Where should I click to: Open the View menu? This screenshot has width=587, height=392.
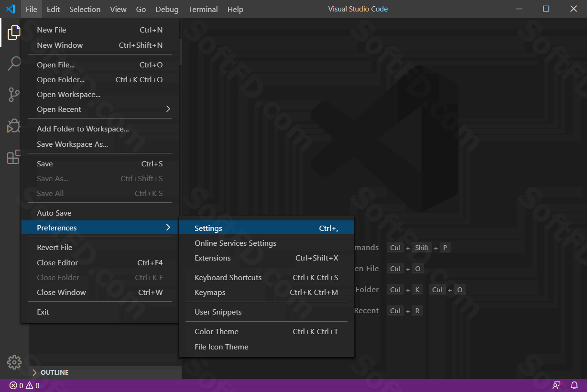coord(118,9)
